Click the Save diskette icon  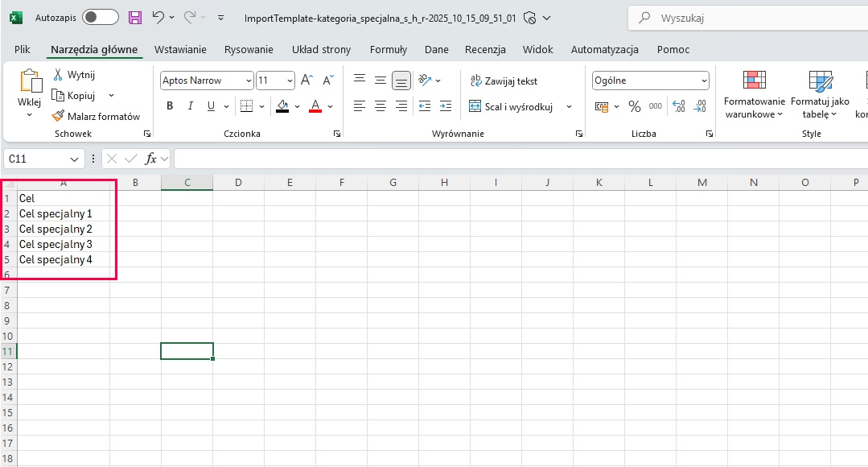point(135,18)
